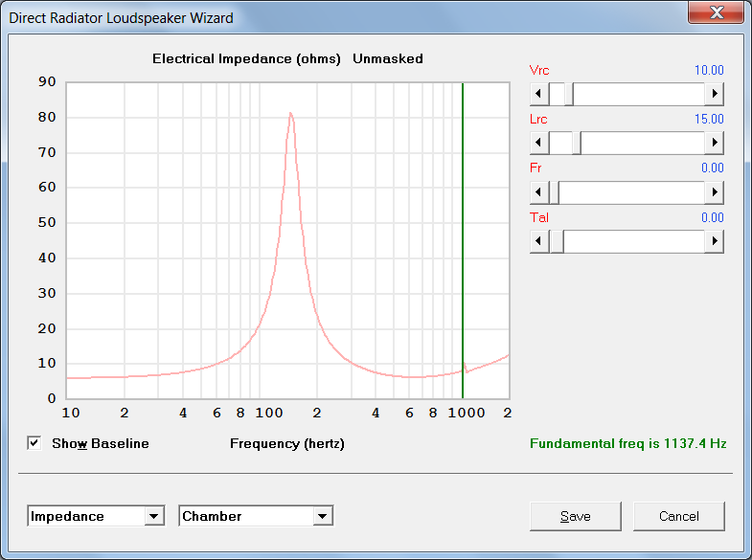The height and width of the screenshot is (560, 752).
Task: Click the Fr right arrow button
Action: 714,192
